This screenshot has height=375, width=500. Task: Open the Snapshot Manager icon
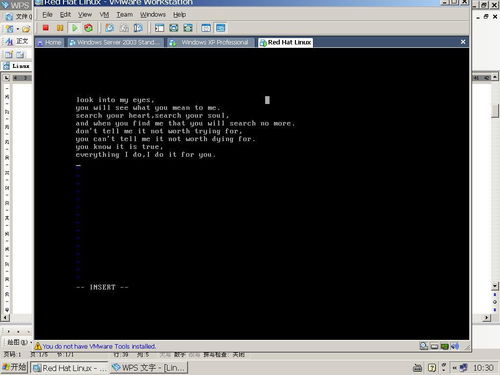point(138,28)
